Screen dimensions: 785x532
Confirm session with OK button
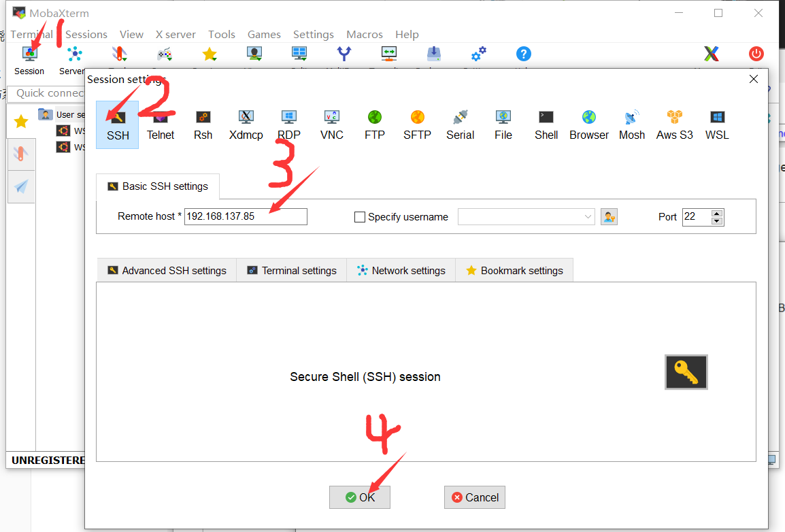tap(359, 497)
